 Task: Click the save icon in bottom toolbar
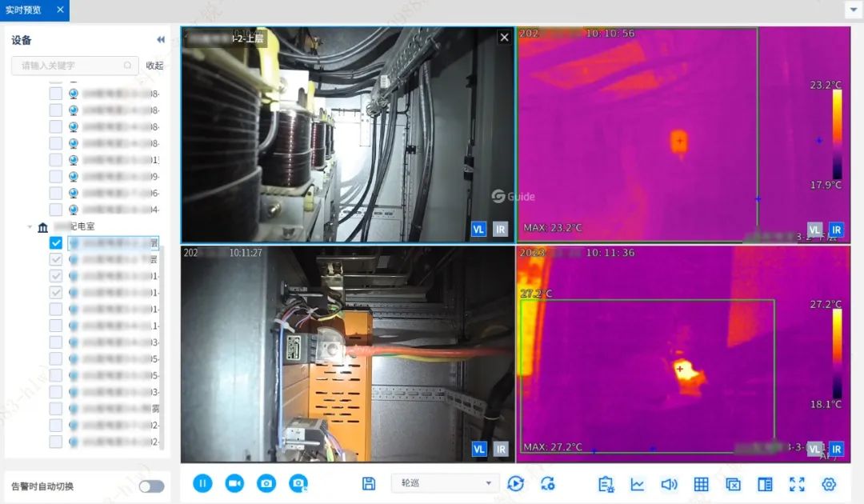coord(369,483)
